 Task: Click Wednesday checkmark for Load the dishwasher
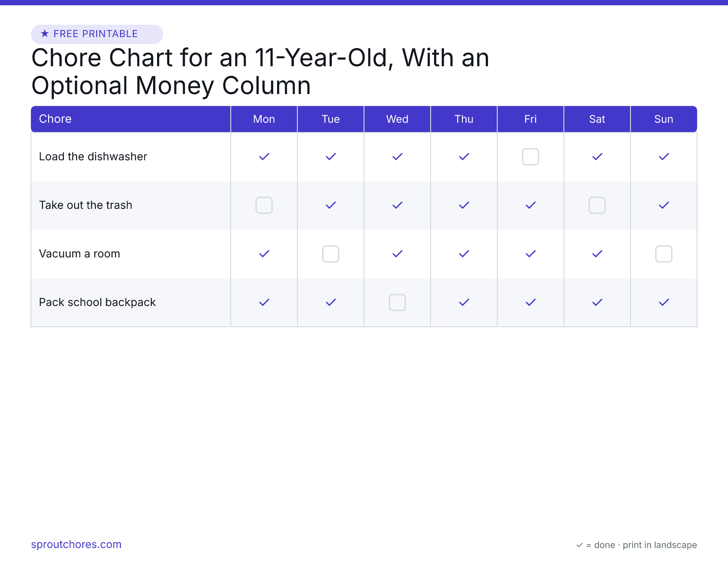(x=397, y=157)
